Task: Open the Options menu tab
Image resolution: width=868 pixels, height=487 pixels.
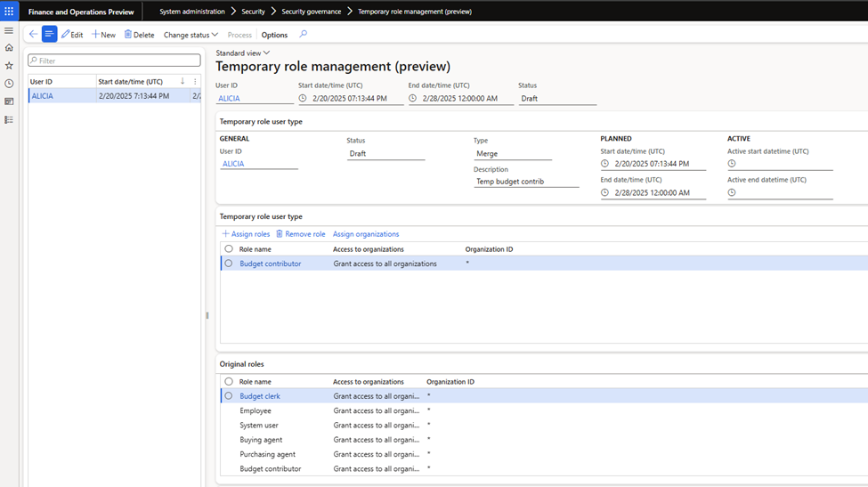Action: point(274,35)
